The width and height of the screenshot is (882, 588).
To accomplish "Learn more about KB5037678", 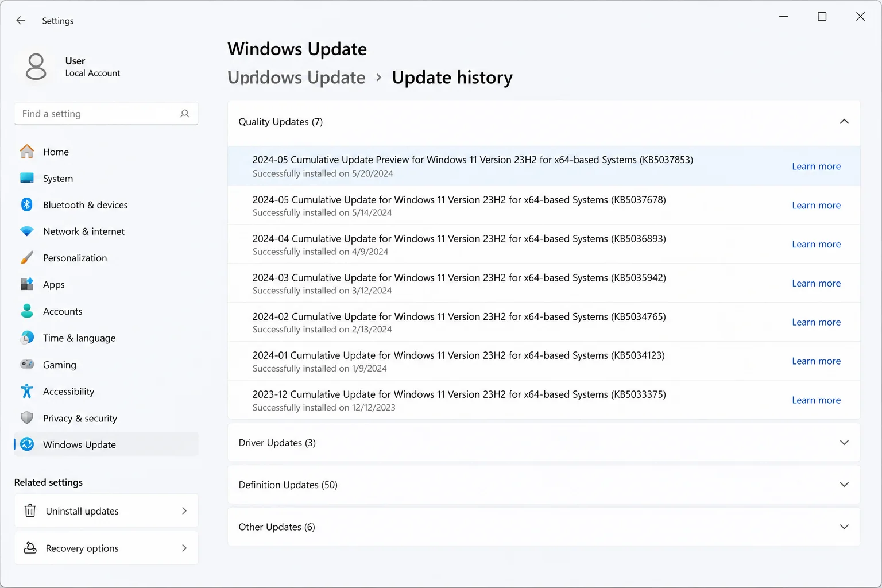I will [x=816, y=205].
